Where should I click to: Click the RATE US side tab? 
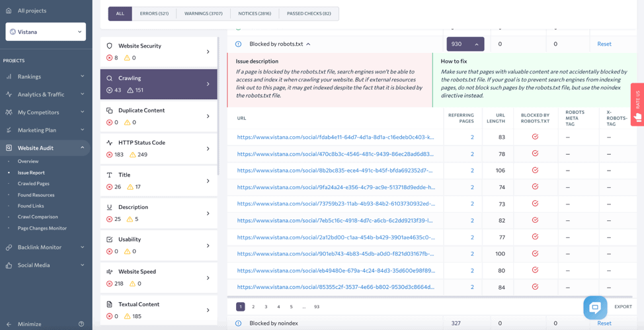click(637, 104)
